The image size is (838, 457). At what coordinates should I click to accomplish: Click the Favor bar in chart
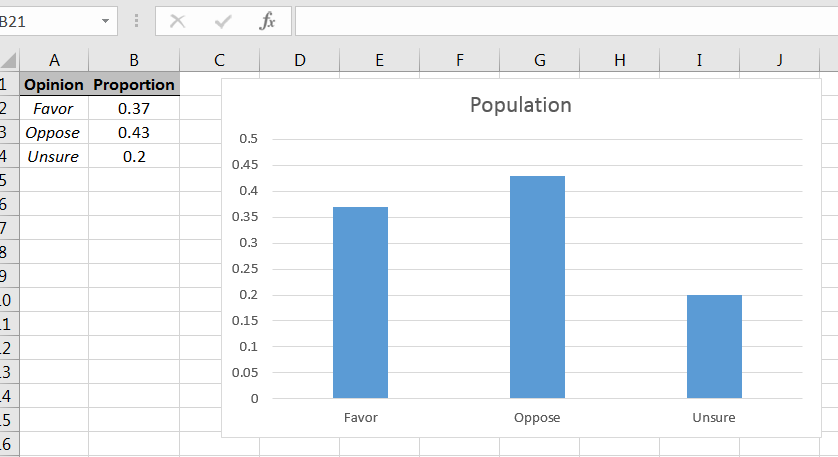pos(360,302)
